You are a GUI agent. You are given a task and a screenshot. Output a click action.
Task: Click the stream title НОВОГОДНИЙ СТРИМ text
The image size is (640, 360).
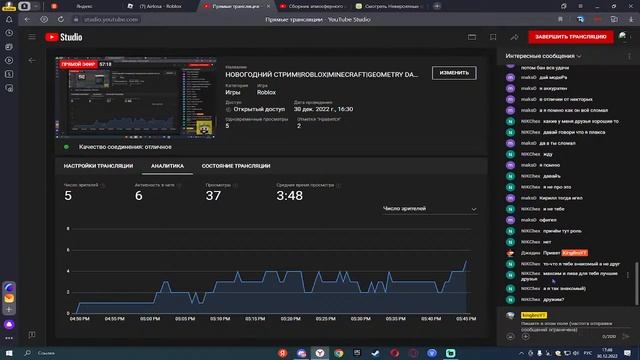point(322,75)
